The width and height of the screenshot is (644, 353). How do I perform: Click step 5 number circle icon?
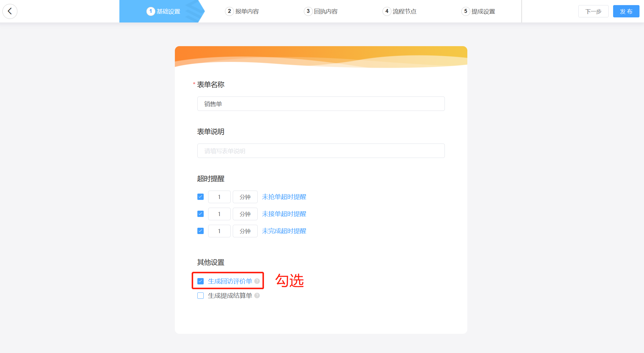tap(466, 11)
